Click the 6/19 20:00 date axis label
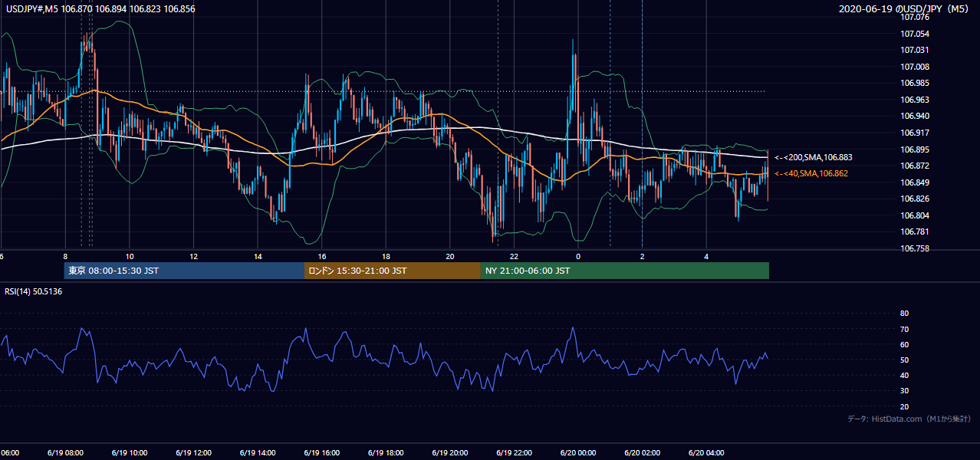 [x=451, y=452]
